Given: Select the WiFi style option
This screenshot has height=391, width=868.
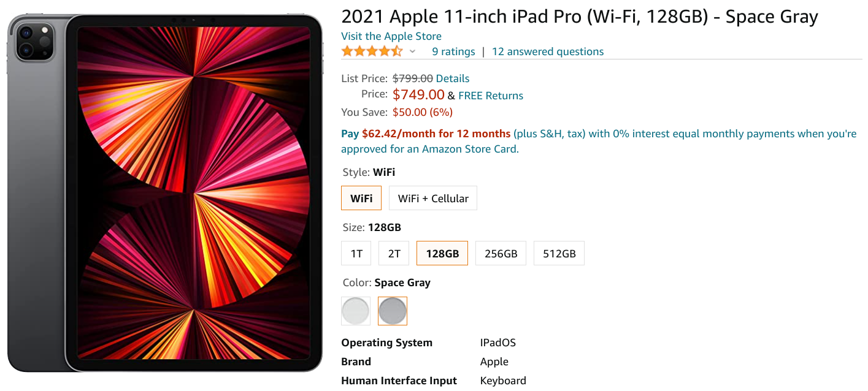Looking at the screenshot, I should click(x=361, y=197).
